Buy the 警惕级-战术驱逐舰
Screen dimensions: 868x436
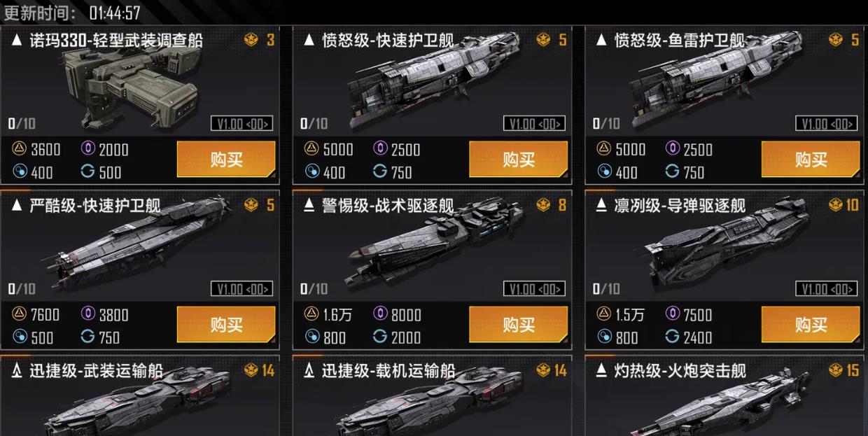519,325
